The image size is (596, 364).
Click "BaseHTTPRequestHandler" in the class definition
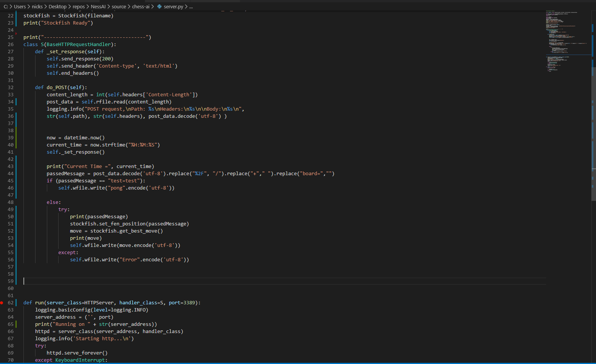click(x=79, y=45)
